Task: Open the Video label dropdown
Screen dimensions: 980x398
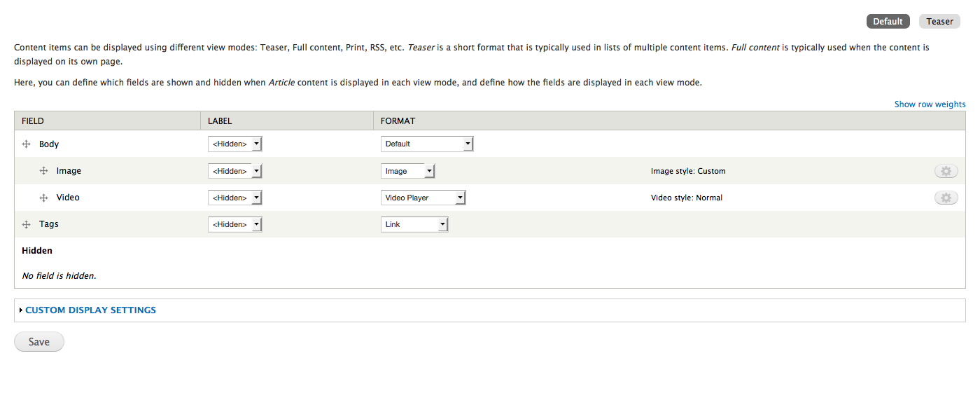Action: (234, 198)
